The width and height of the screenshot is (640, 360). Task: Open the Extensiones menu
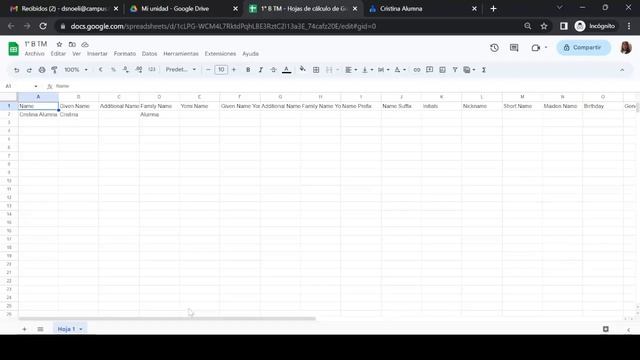pos(220,54)
